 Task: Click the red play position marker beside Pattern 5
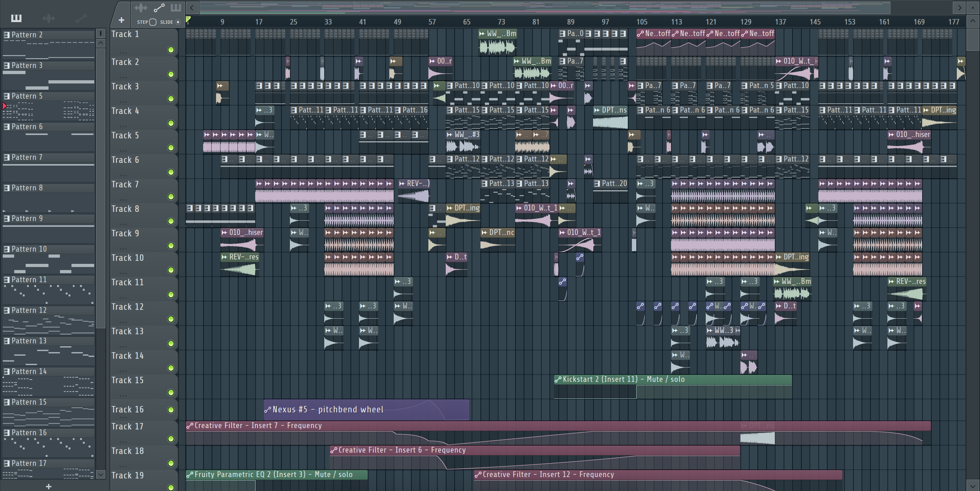tap(4, 106)
